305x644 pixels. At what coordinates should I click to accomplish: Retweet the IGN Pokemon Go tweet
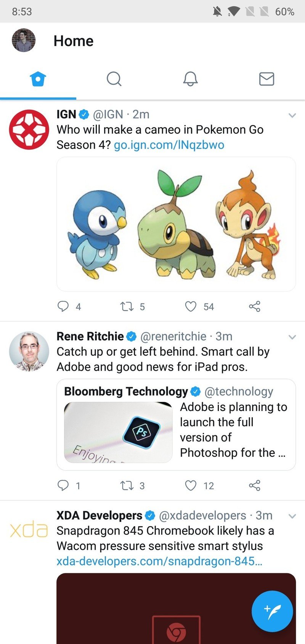[x=126, y=306]
